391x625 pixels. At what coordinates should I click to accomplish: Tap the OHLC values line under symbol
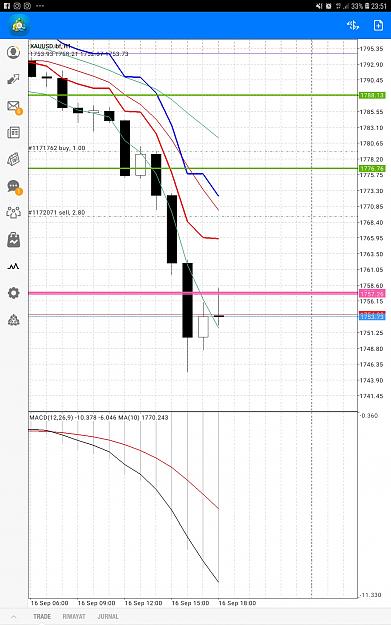click(x=79, y=54)
